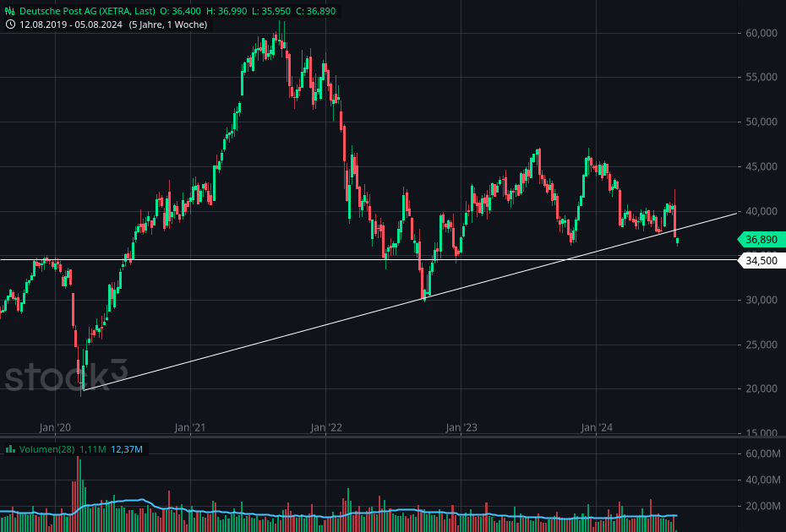Select the Jan '24 axis label
The width and height of the screenshot is (786, 532).
coord(598,427)
